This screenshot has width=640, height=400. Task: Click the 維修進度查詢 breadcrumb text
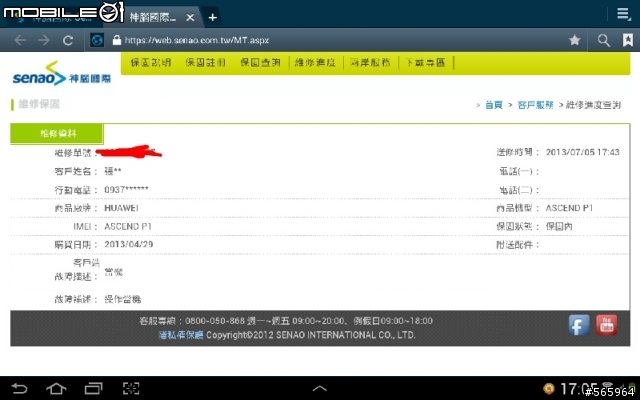[x=593, y=105]
